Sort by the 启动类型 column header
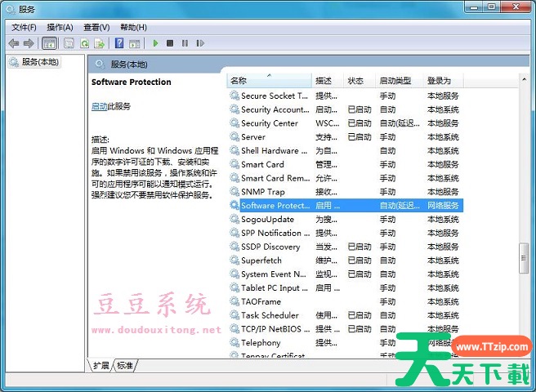Image resolution: width=536 pixels, height=392 pixels. [x=400, y=81]
